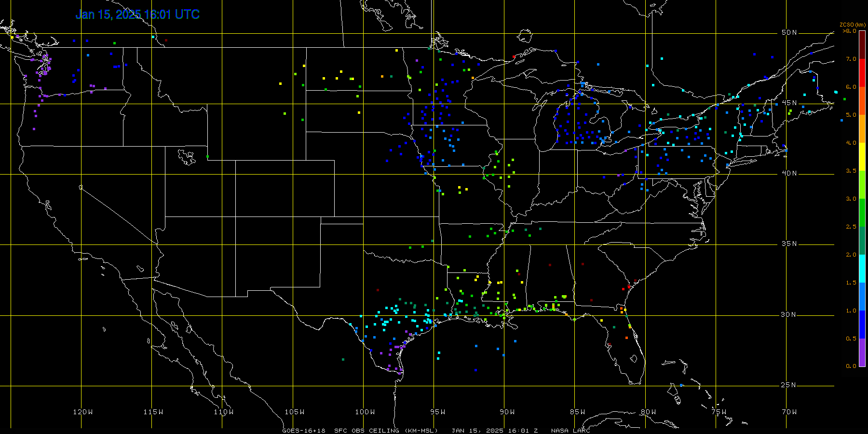
Task: Click the 4.0 legend value
Action: click(x=851, y=143)
